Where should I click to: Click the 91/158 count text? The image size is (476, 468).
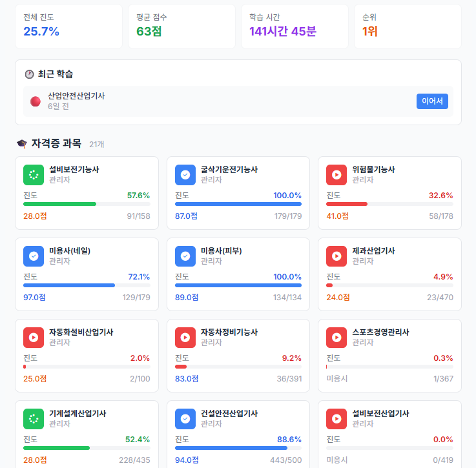click(x=138, y=216)
